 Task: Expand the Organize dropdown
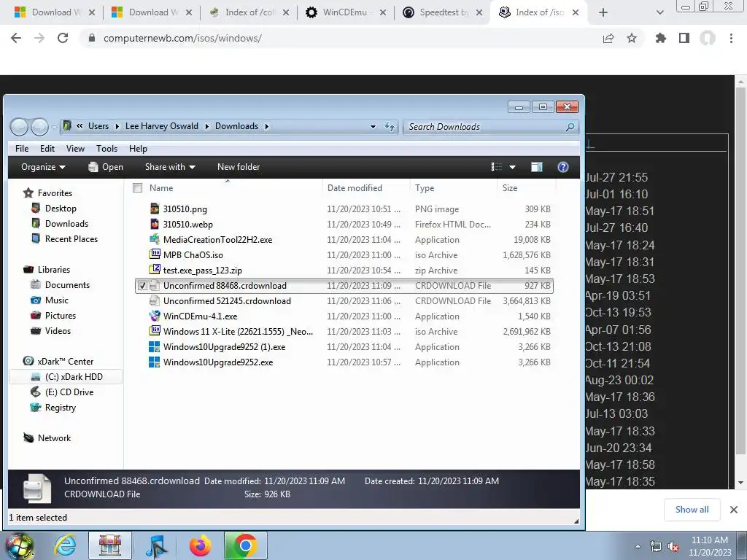click(43, 167)
